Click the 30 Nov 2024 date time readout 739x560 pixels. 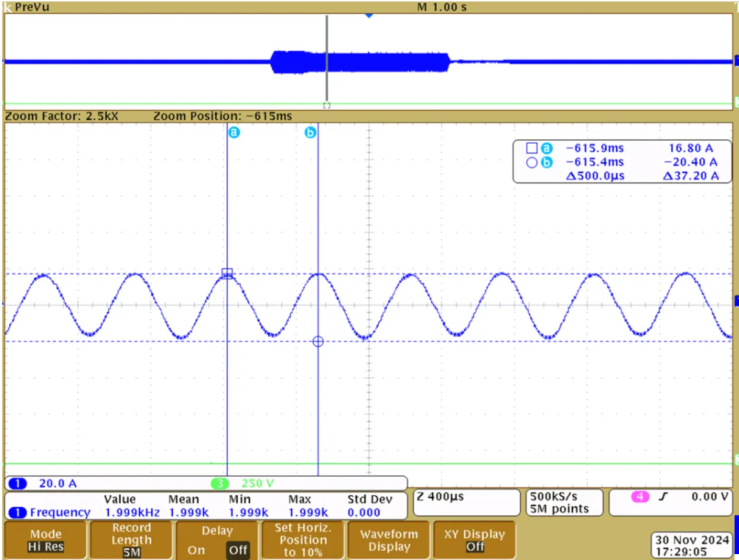tap(693, 546)
